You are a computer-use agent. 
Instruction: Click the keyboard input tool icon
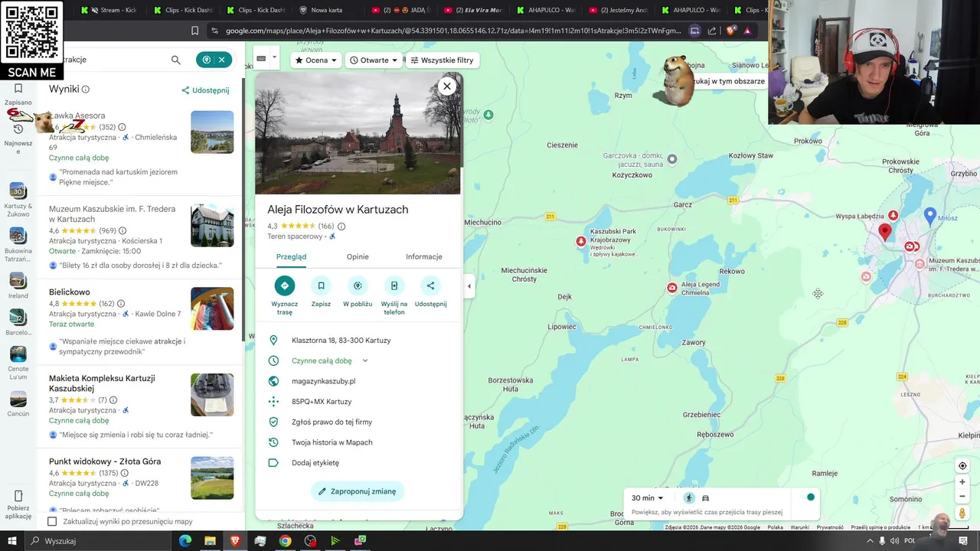click(x=261, y=59)
